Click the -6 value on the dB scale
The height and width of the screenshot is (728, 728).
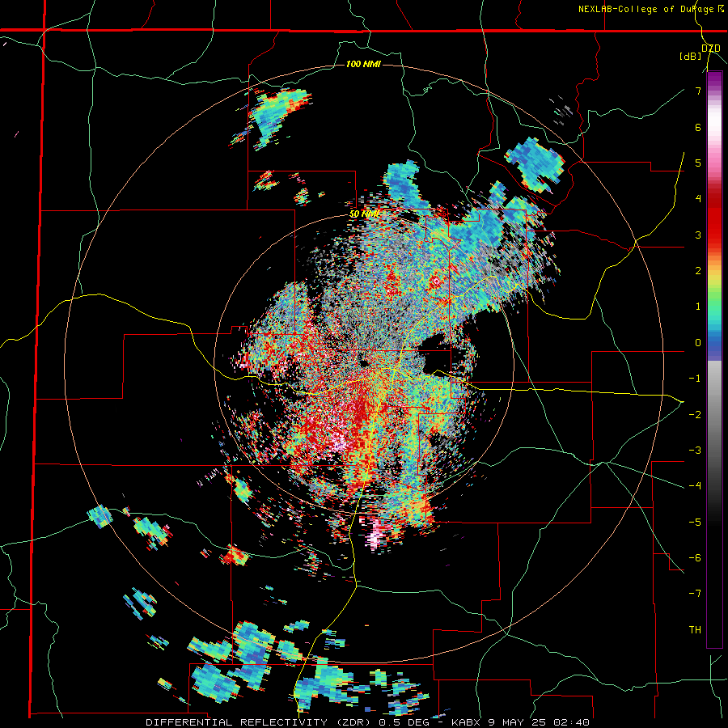pos(695,557)
